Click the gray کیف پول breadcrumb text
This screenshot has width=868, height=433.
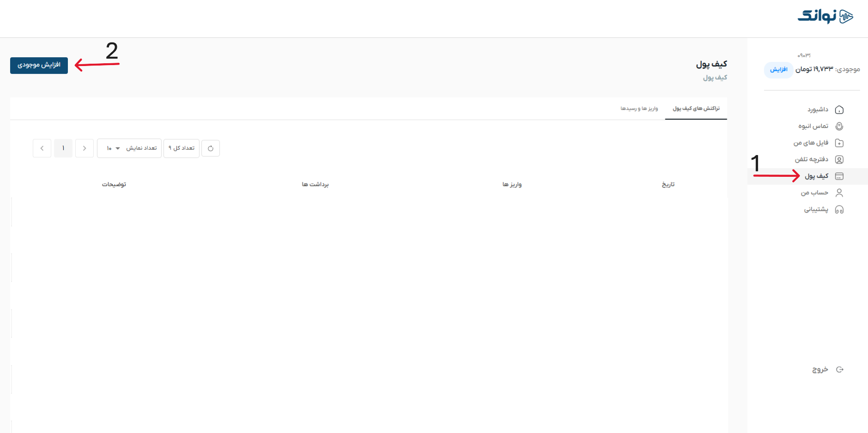point(715,78)
